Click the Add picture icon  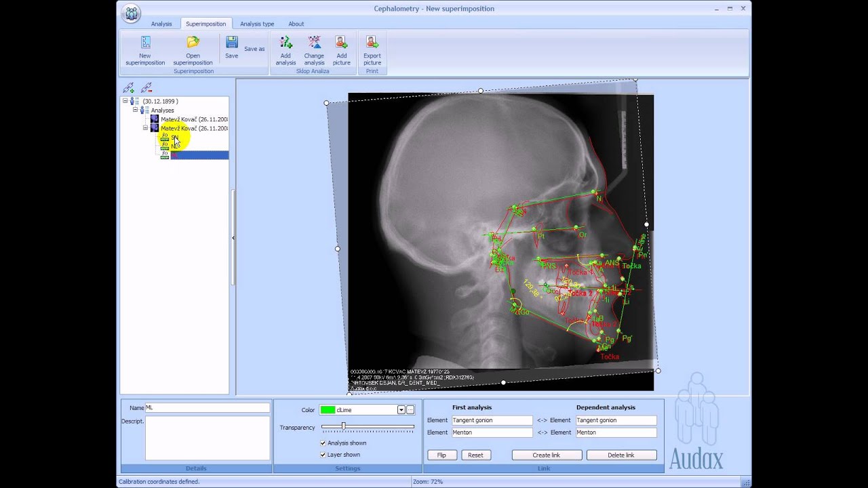coord(341,43)
